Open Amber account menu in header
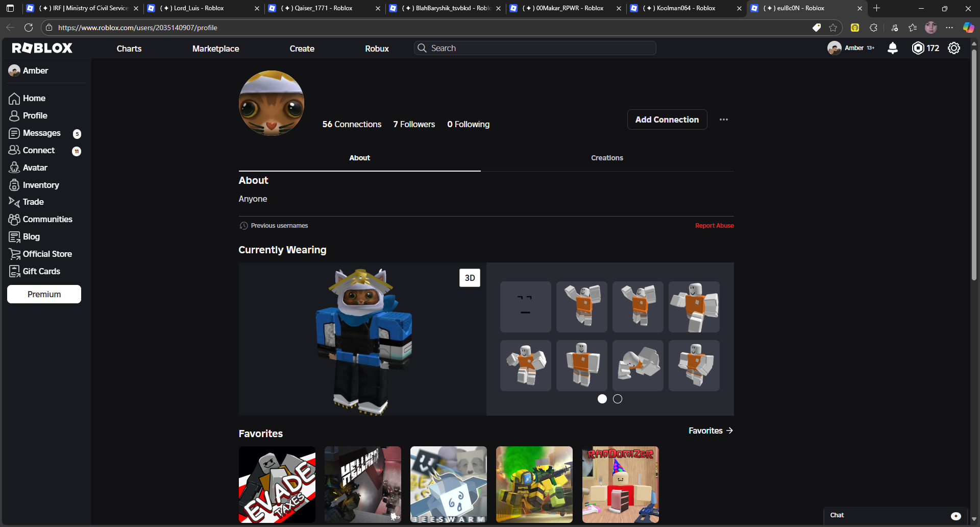Viewport: 980px width, 527px height. [x=851, y=48]
